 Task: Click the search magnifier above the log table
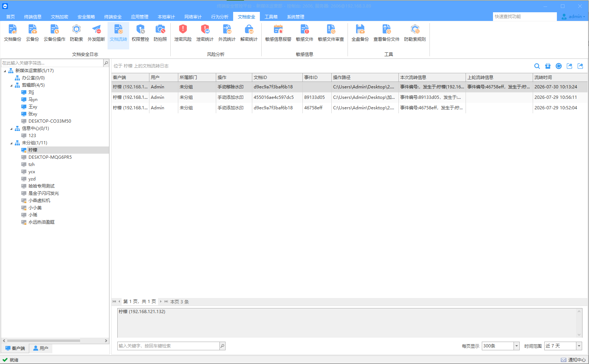click(537, 66)
